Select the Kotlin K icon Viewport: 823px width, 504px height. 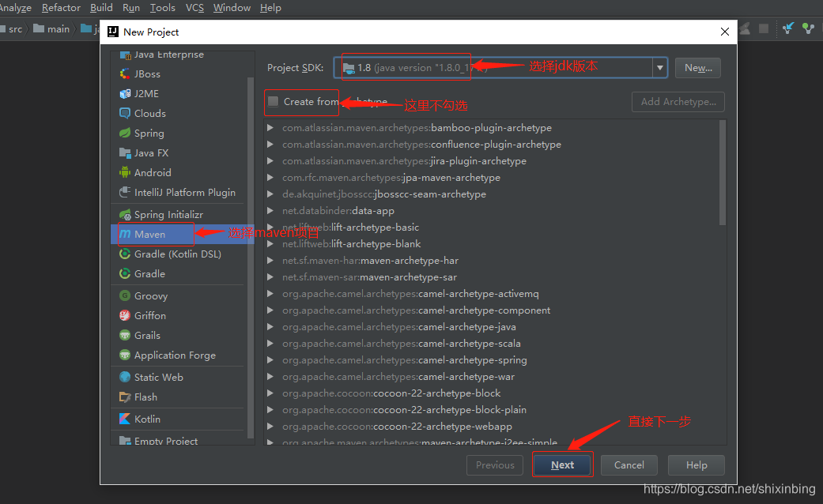pyautogui.click(x=125, y=419)
